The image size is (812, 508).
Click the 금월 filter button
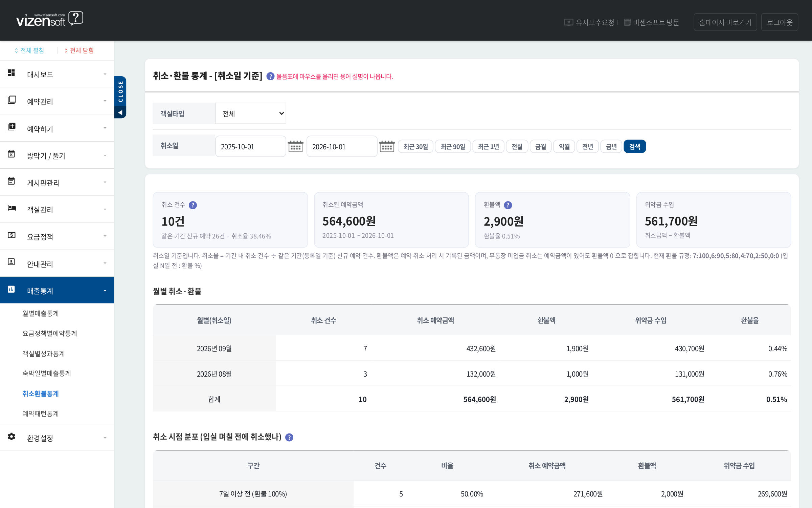(541, 146)
